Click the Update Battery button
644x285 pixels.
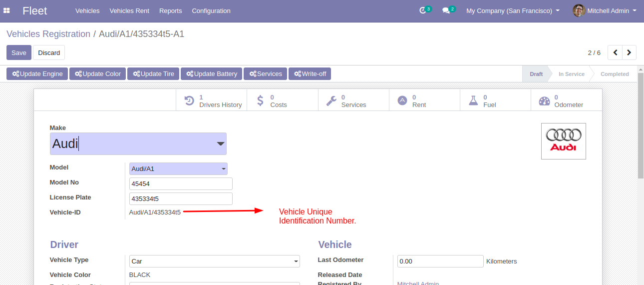point(212,74)
